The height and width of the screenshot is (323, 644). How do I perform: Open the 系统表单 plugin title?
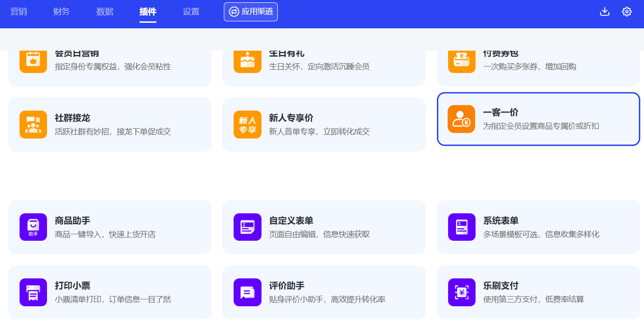click(x=501, y=221)
